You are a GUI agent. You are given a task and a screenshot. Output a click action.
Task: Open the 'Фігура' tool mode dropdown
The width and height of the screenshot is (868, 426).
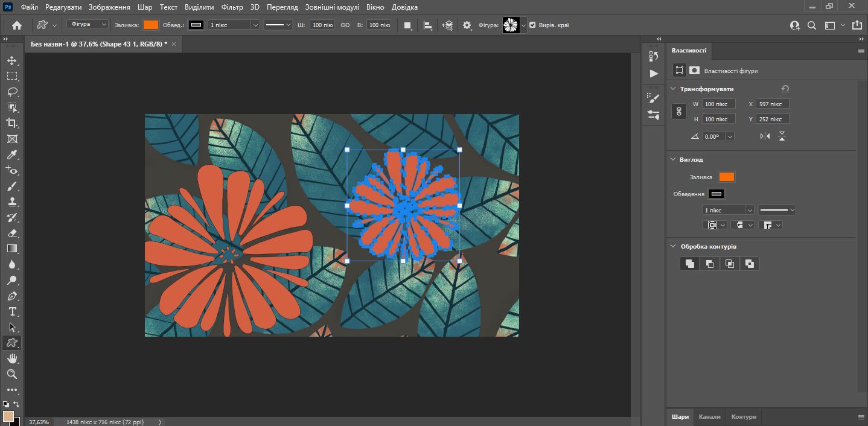click(x=87, y=25)
